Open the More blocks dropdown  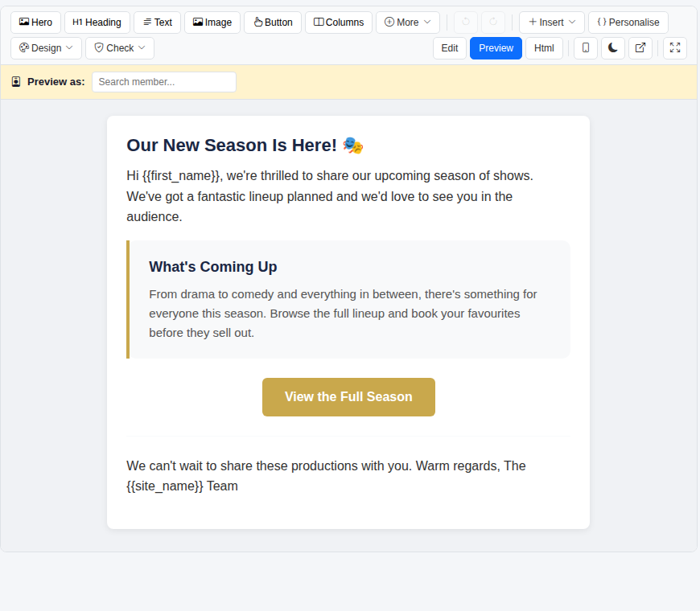pyautogui.click(x=408, y=23)
